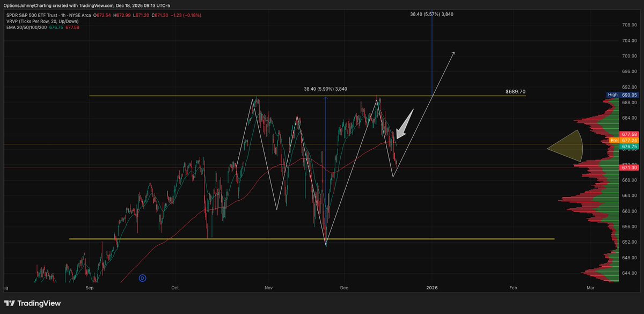The width and height of the screenshot is (644, 314).
Task: Click the Sep label on time axis
Action: point(90,288)
